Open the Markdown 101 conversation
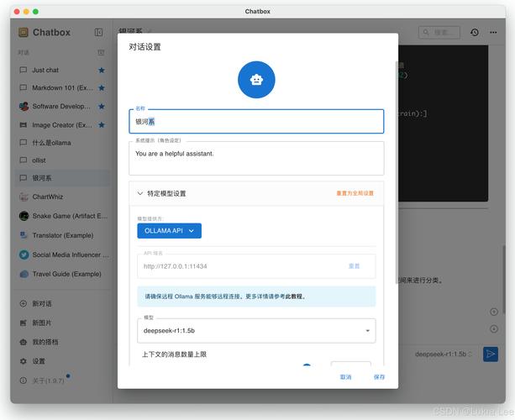 [62, 87]
